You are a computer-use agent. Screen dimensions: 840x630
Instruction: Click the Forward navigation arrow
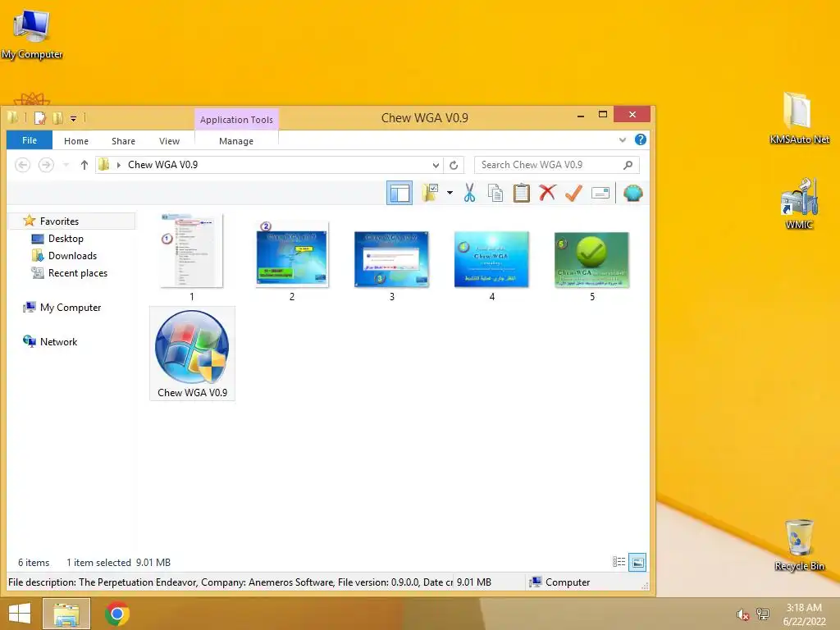(x=46, y=165)
